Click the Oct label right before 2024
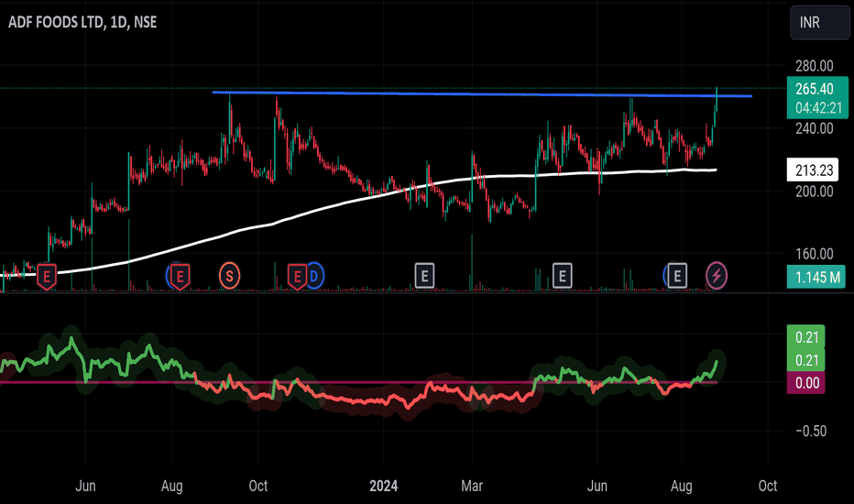854x504 pixels. [258, 486]
